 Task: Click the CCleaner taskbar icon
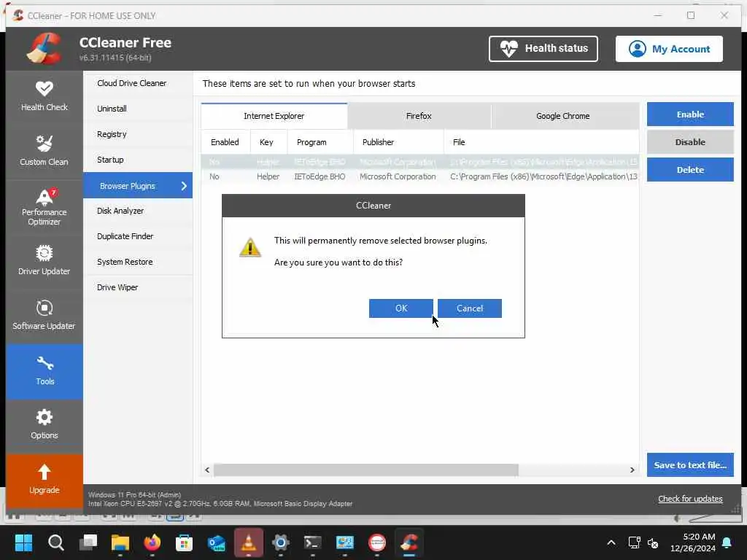coord(409,542)
